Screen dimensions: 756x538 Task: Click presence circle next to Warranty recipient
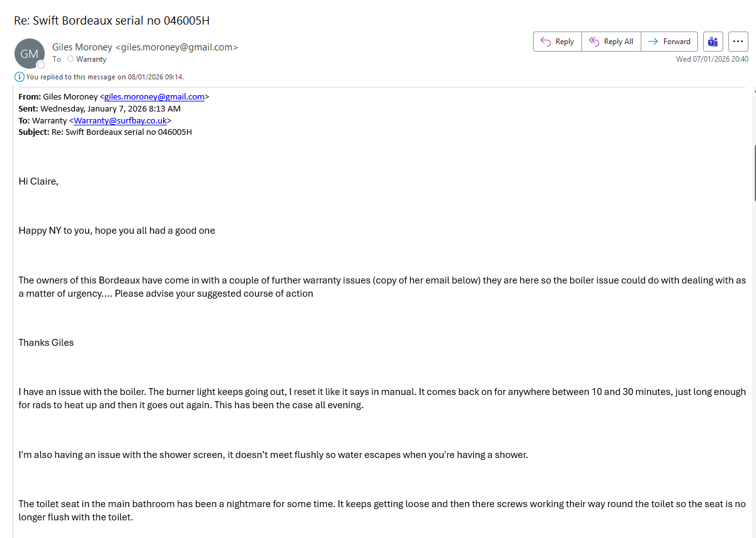pyautogui.click(x=71, y=59)
